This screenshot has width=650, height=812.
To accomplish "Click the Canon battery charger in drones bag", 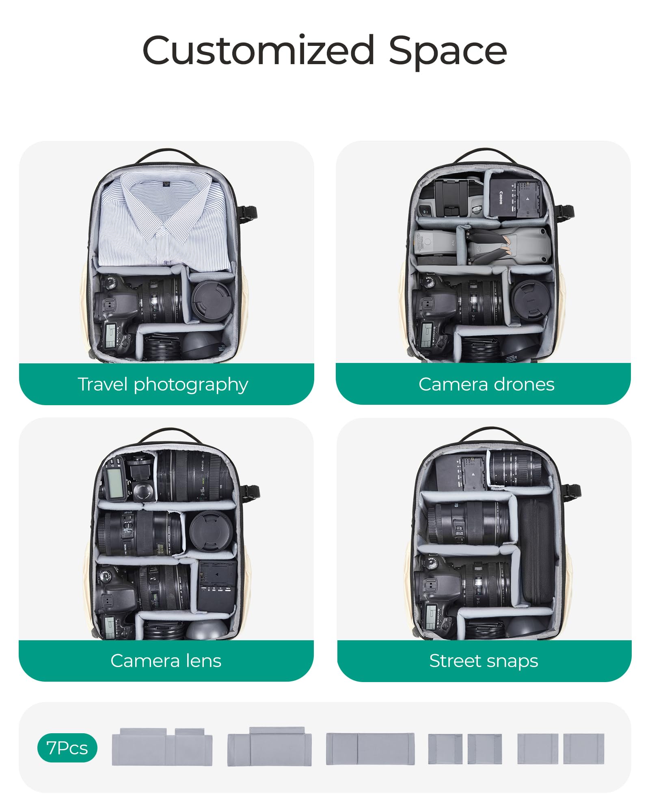I will coord(516,198).
